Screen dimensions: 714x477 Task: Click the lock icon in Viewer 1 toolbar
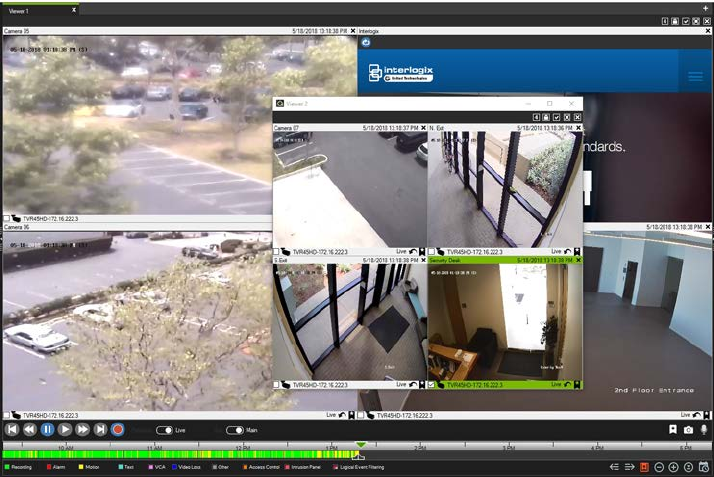coord(675,21)
